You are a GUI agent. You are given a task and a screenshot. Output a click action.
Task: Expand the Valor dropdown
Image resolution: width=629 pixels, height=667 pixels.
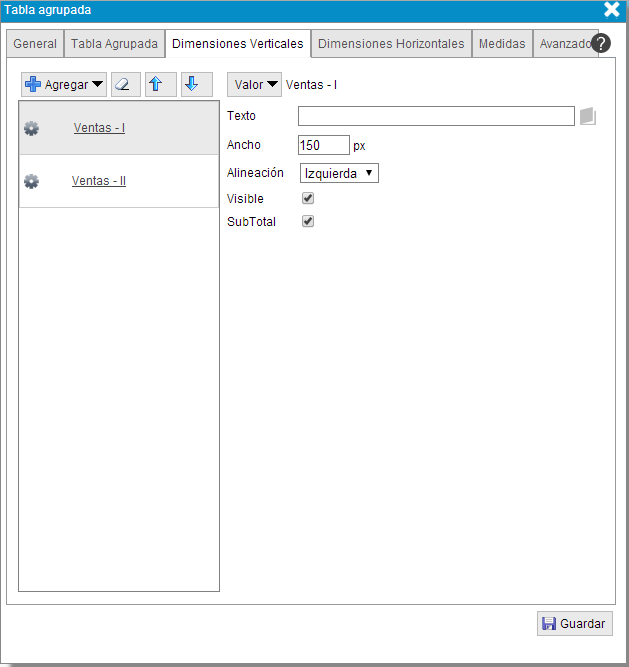coord(254,85)
